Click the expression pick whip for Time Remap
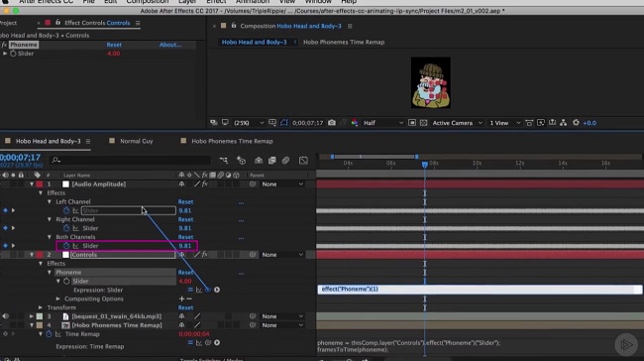 point(208,342)
